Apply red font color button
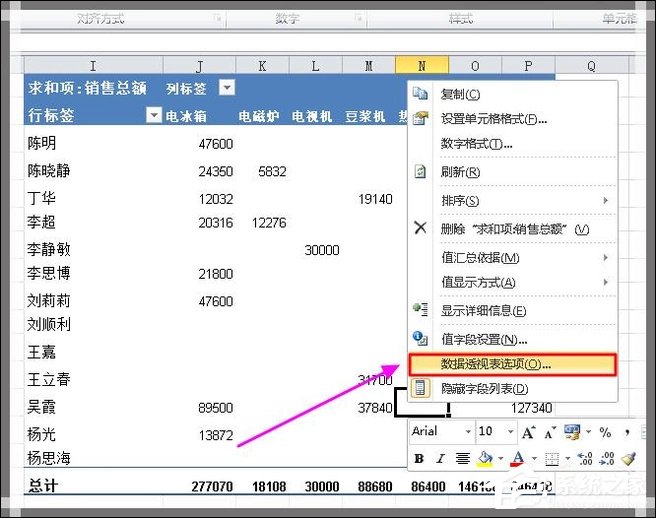 click(x=517, y=459)
